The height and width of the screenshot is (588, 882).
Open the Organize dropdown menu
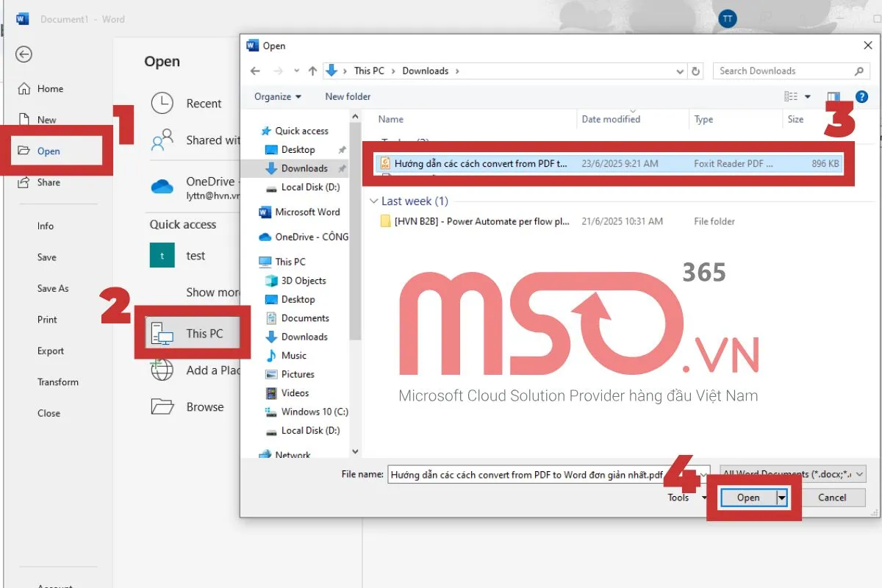coord(278,97)
